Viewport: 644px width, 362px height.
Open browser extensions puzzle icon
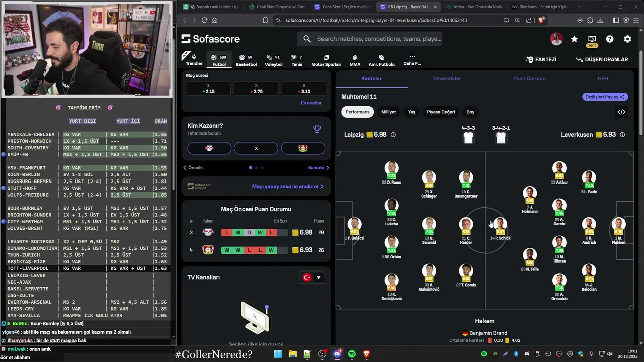[590, 20]
